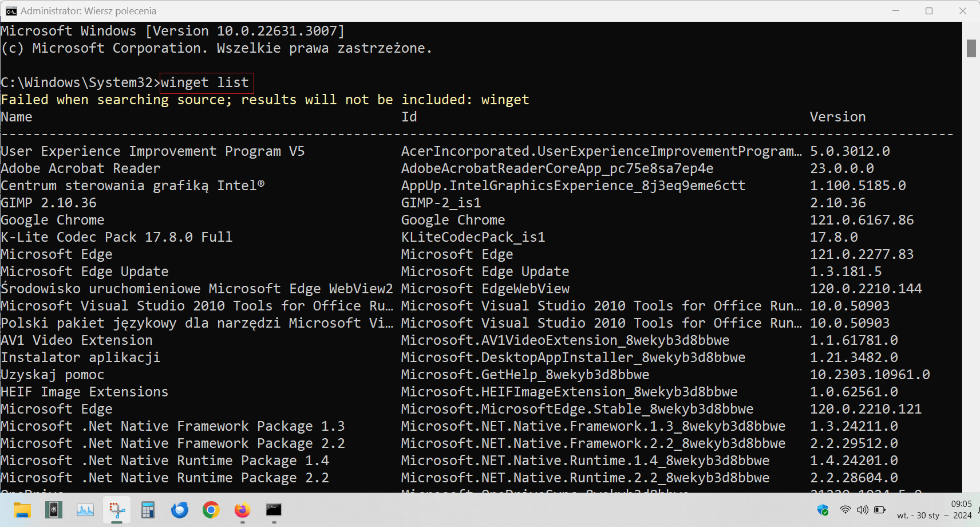Switch to Firefox in the taskbar
The image size is (980, 527).
pyautogui.click(x=243, y=510)
